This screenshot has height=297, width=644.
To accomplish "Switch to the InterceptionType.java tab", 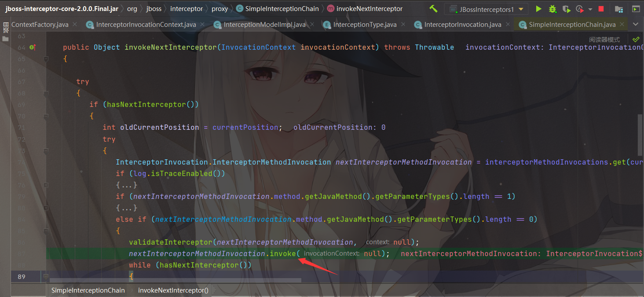I will click(x=365, y=25).
